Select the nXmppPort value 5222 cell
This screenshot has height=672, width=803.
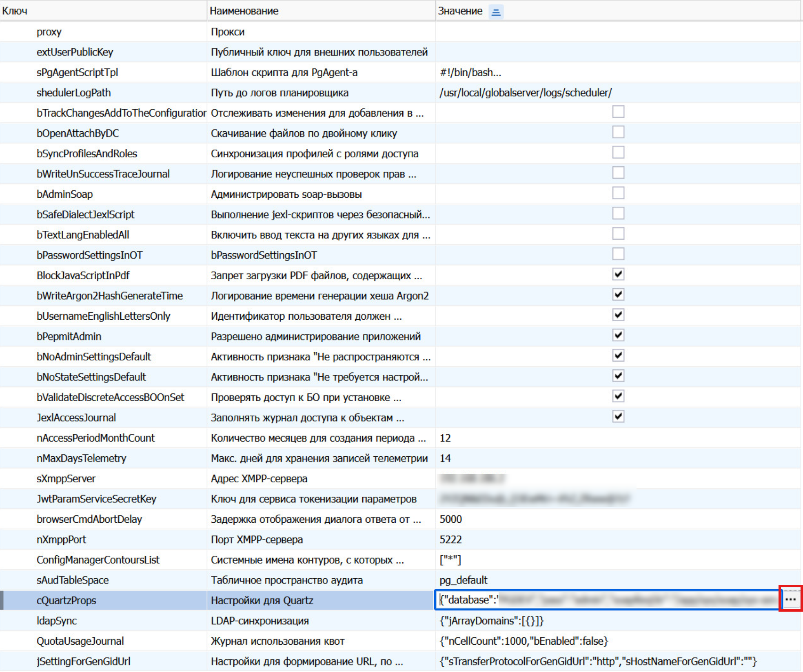(450, 539)
